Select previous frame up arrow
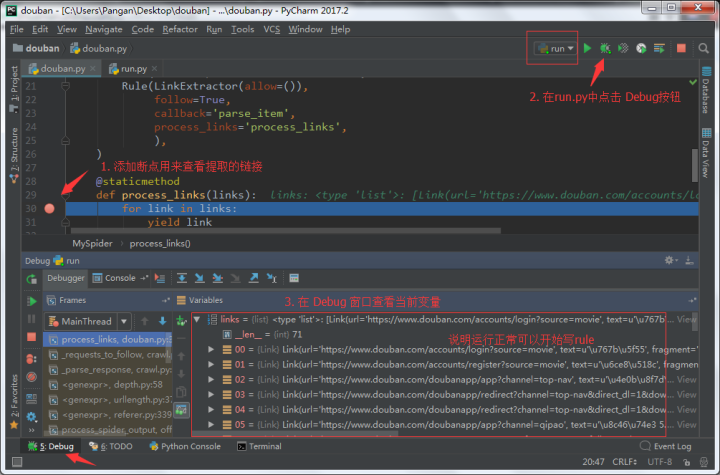This screenshot has height=475, width=720. [x=145, y=321]
